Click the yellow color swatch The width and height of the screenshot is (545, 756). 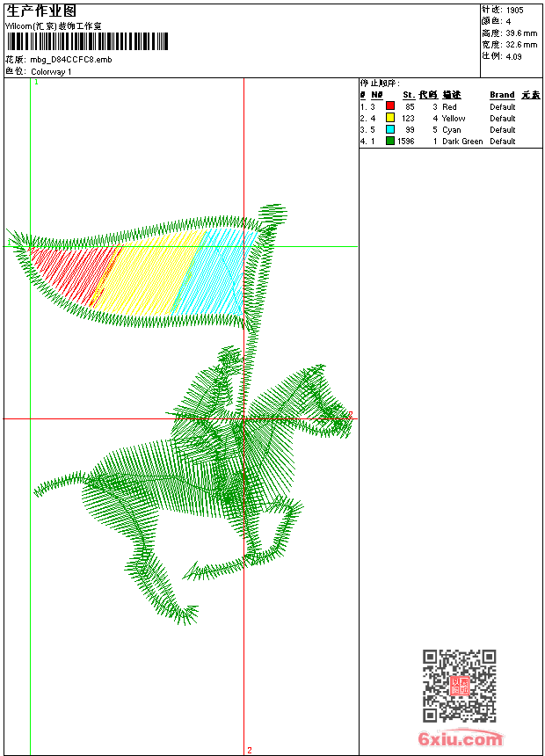390,118
